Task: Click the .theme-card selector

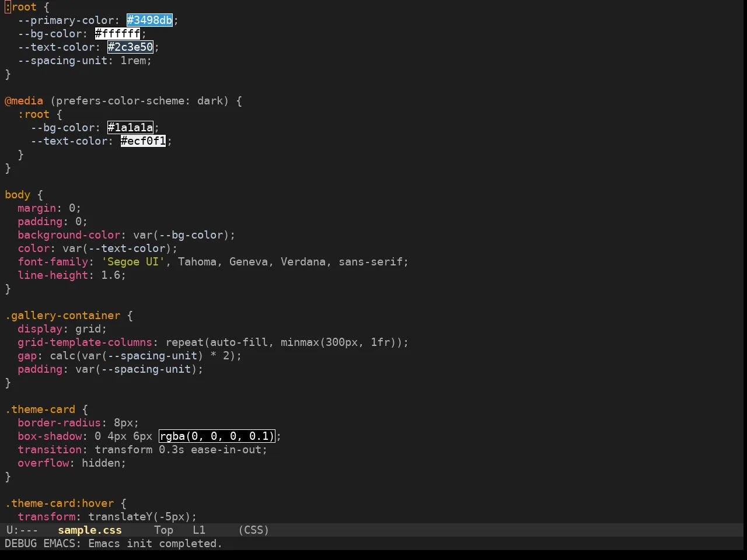Action: tap(40, 409)
